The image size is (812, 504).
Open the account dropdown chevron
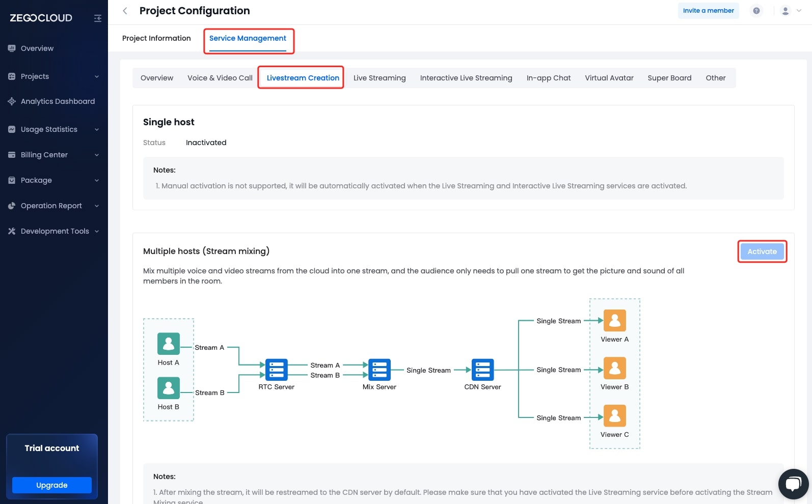click(799, 11)
